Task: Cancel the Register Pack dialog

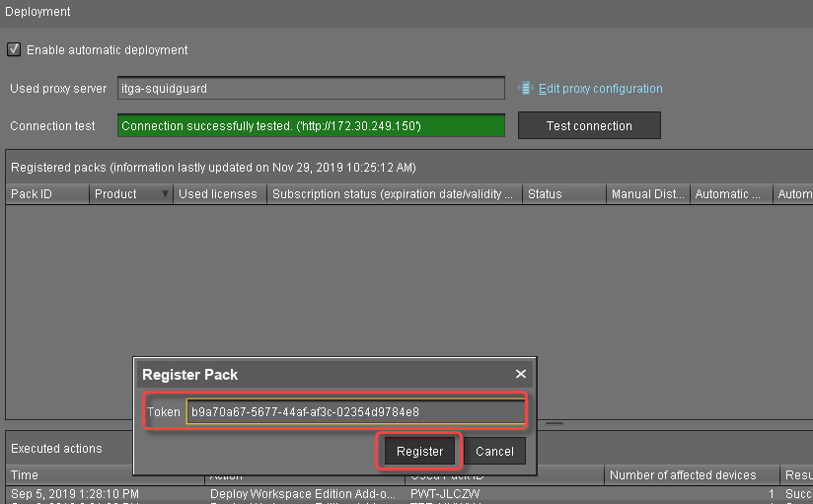Action: click(494, 452)
